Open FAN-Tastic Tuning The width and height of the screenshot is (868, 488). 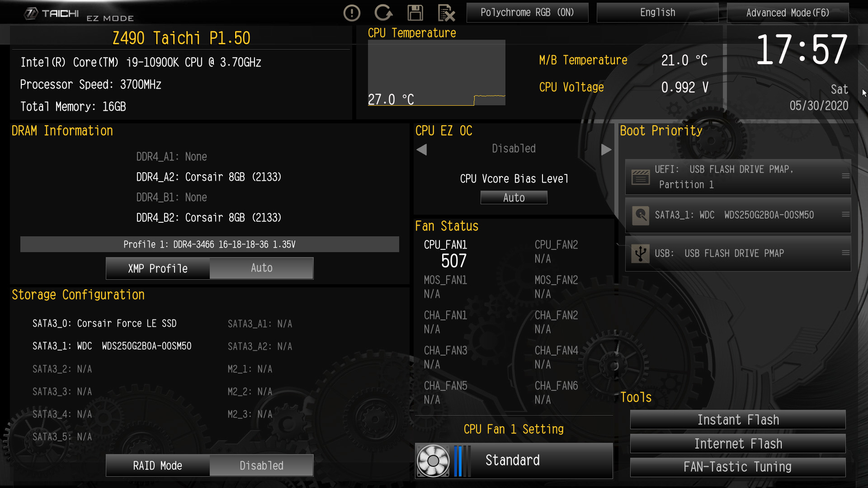coord(737,467)
